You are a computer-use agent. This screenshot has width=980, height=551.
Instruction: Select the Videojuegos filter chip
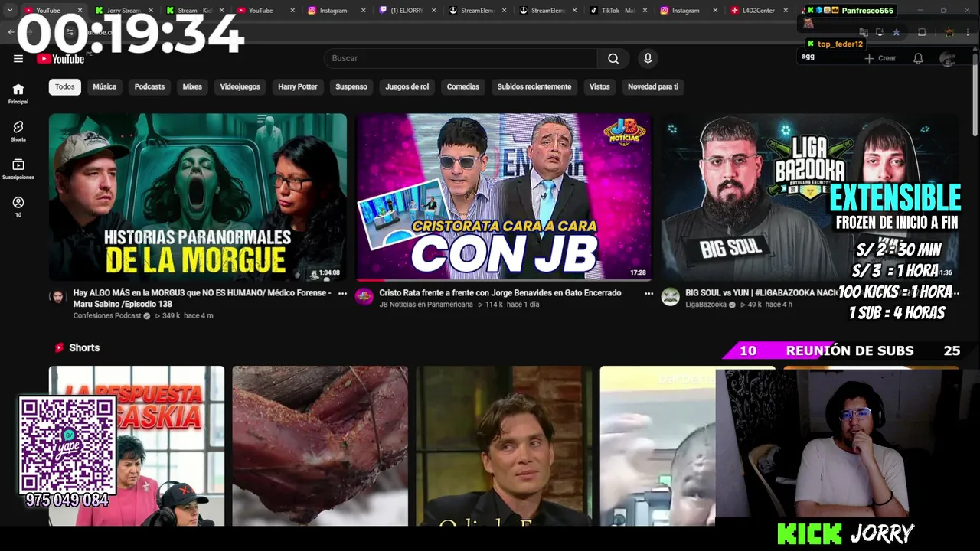(240, 86)
